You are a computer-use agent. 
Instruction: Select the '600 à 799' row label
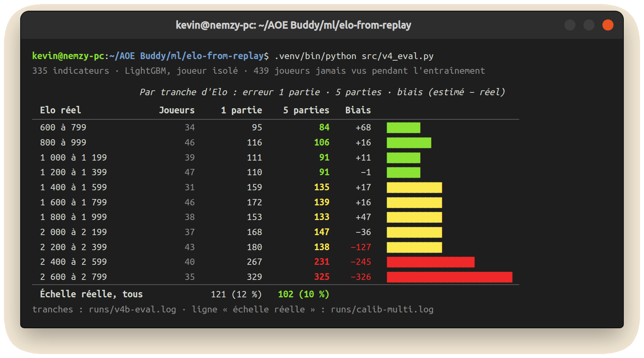coord(63,127)
